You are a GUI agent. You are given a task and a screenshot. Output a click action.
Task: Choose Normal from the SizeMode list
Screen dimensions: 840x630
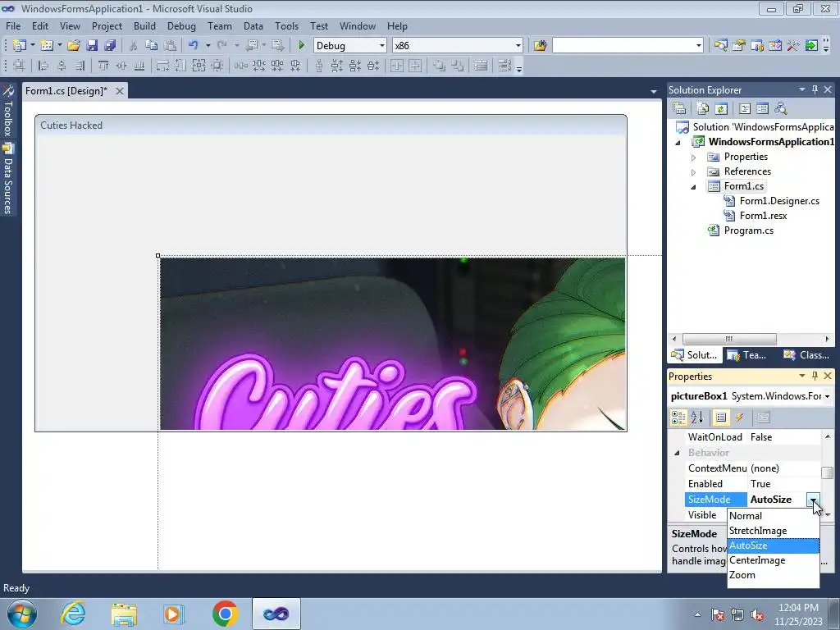(x=773, y=515)
